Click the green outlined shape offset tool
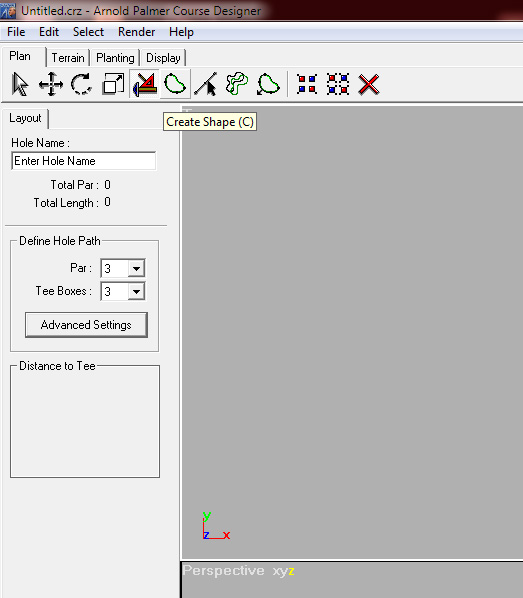 (237, 84)
